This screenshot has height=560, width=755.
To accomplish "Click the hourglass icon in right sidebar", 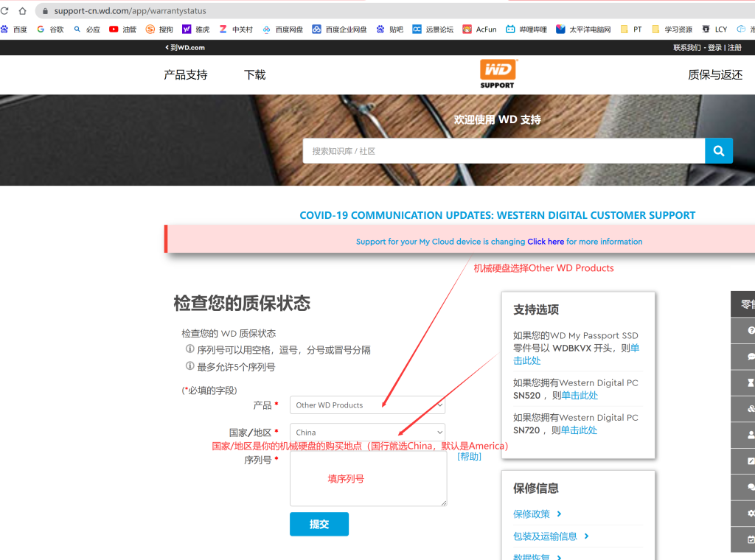I will 751,382.
